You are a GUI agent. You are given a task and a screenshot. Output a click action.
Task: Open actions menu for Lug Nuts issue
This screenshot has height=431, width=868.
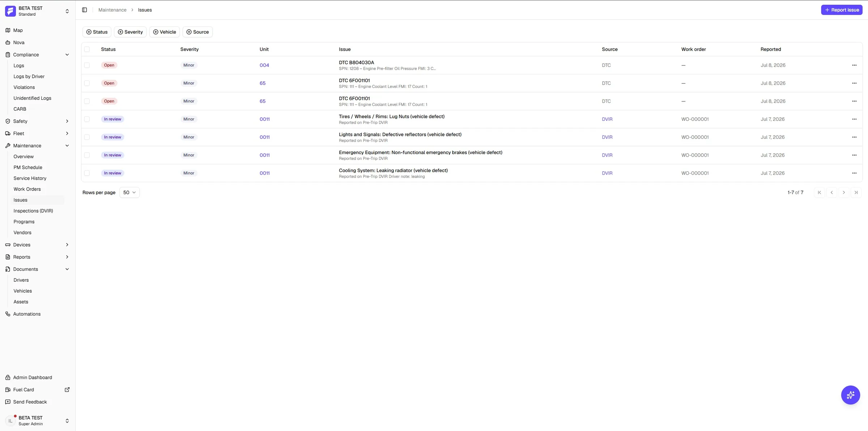tap(854, 119)
